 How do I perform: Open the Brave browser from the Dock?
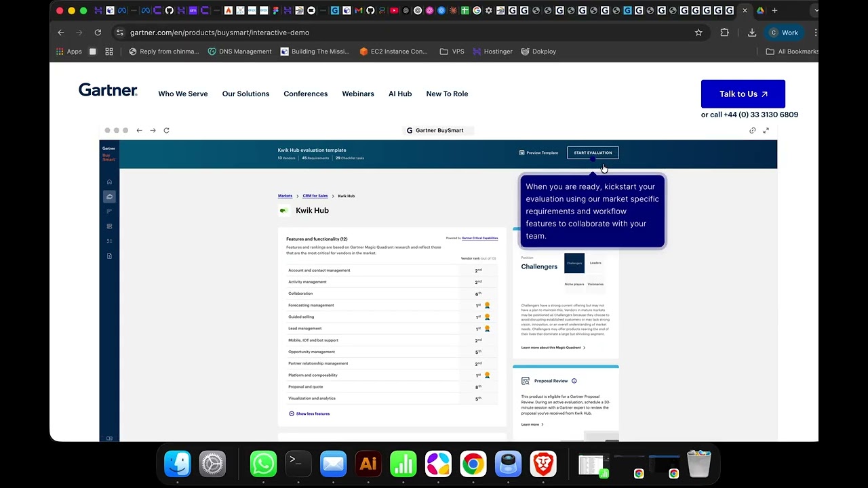click(x=542, y=464)
